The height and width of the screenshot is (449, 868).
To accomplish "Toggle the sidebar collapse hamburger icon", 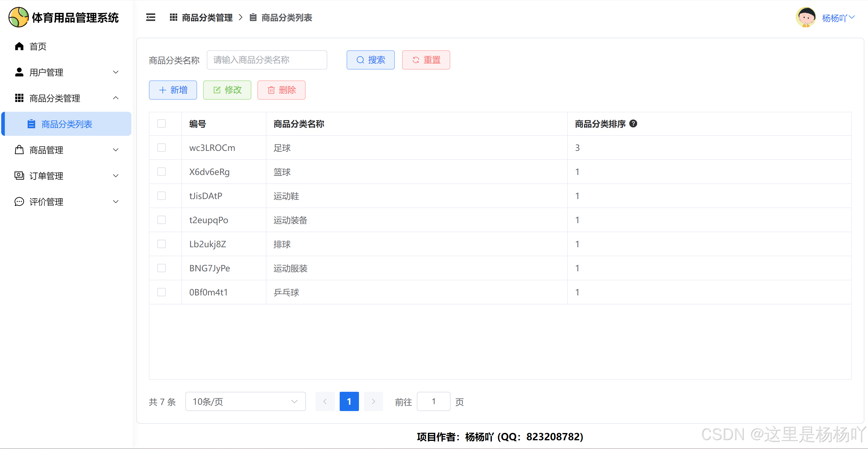I will coord(151,17).
